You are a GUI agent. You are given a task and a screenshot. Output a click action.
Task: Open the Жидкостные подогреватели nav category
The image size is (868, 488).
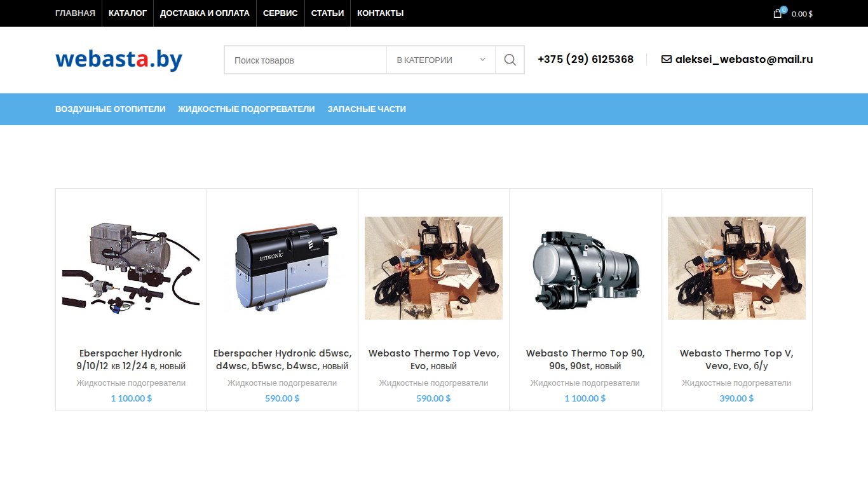click(247, 109)
